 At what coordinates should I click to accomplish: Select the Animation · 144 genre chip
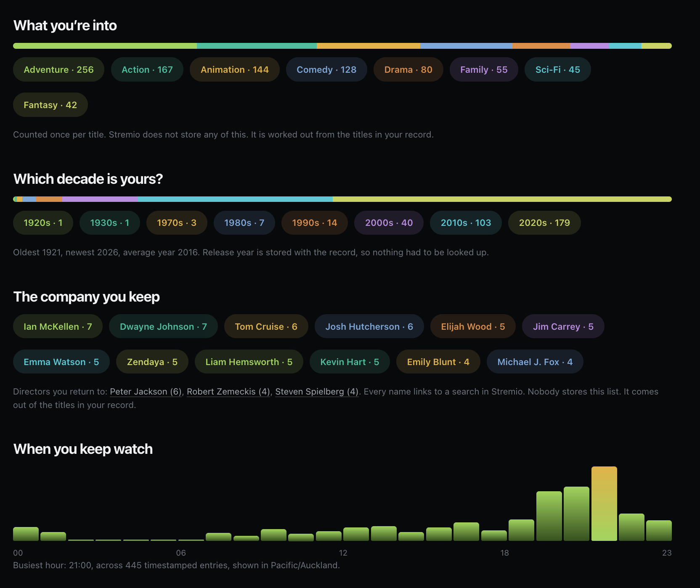235,69
